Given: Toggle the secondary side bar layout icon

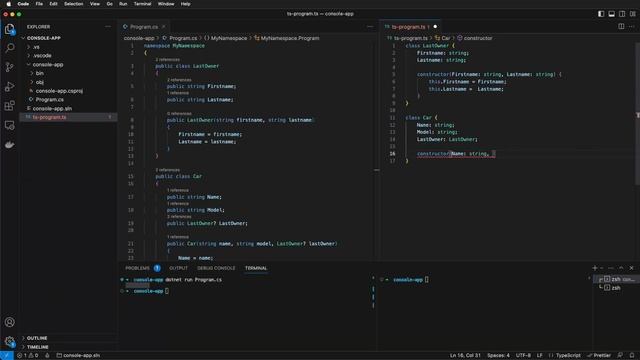Looking at the screenshot, I should 622,14.
